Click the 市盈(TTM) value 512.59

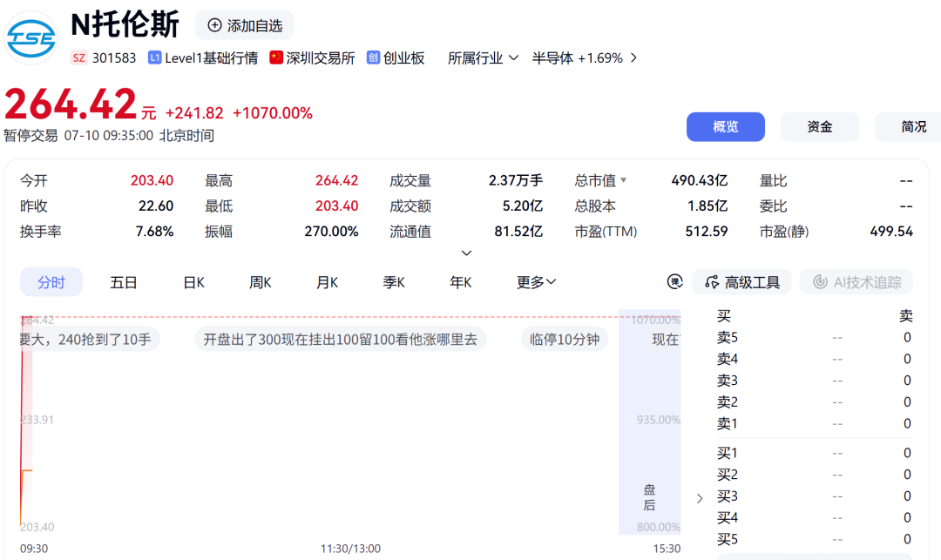tap(707, 232)
